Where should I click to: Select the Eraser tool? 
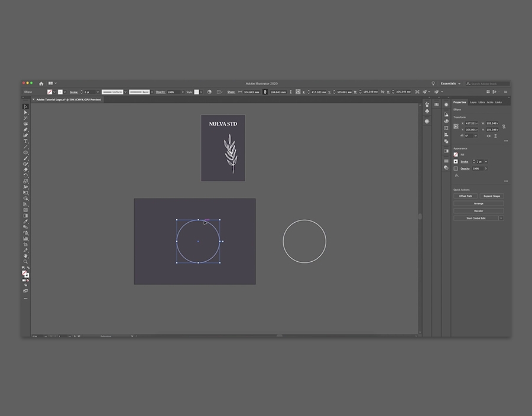25,170
